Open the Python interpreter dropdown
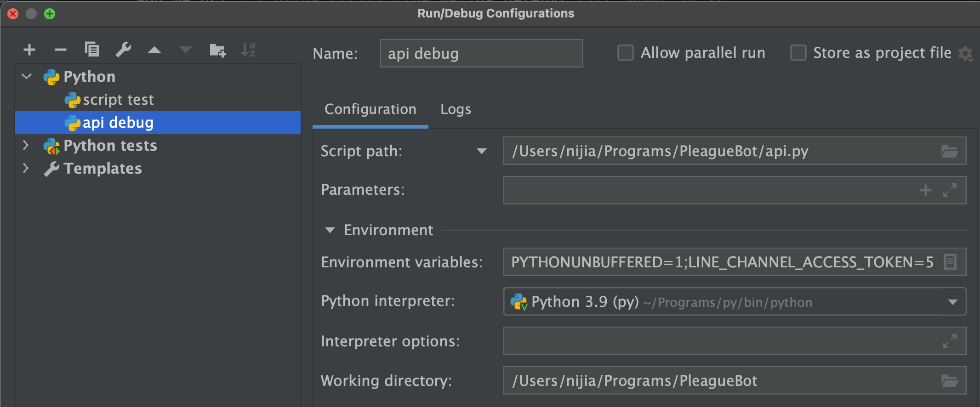The image size is (980, 407). click(735, 301)
